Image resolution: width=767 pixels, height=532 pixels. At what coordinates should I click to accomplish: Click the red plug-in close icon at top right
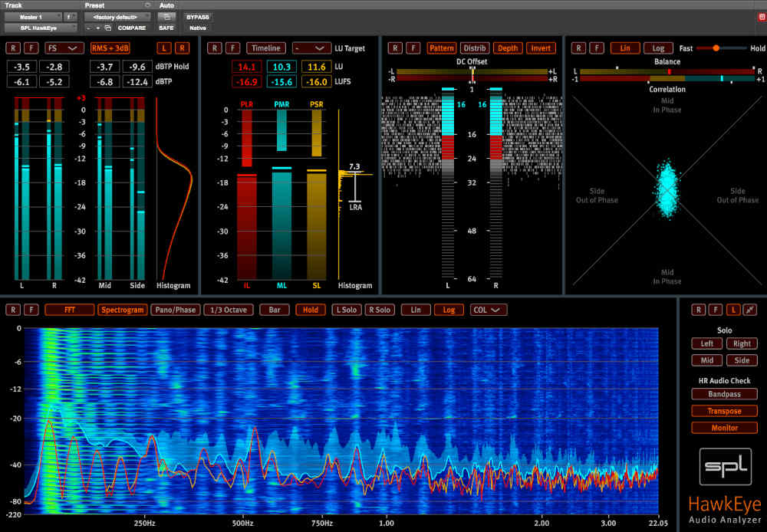pos(761,16)
